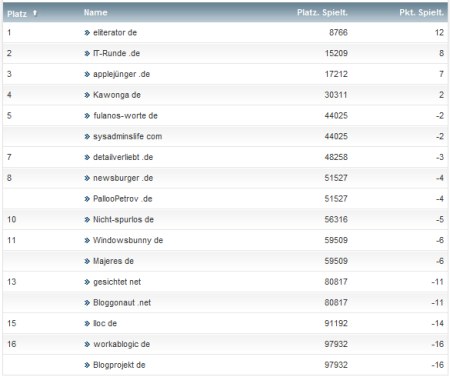Click the arrow icon before gesichtet net
The image size is (450, 377).
click(87, 282)
